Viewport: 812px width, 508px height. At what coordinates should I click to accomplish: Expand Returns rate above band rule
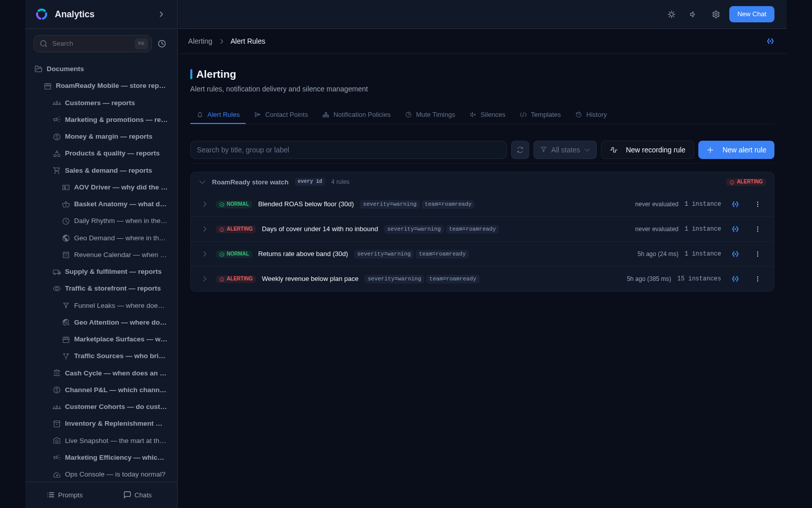pyautogui.click(x=205, y=254)
